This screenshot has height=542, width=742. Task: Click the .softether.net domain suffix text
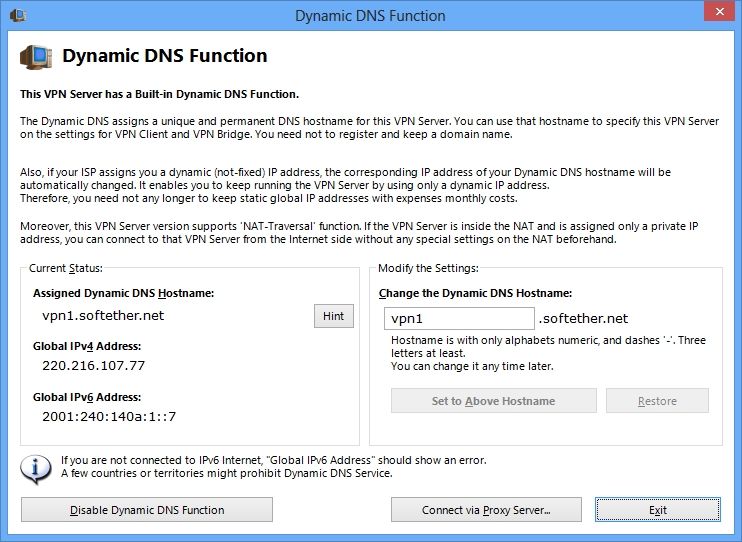(x=583, y=319)
